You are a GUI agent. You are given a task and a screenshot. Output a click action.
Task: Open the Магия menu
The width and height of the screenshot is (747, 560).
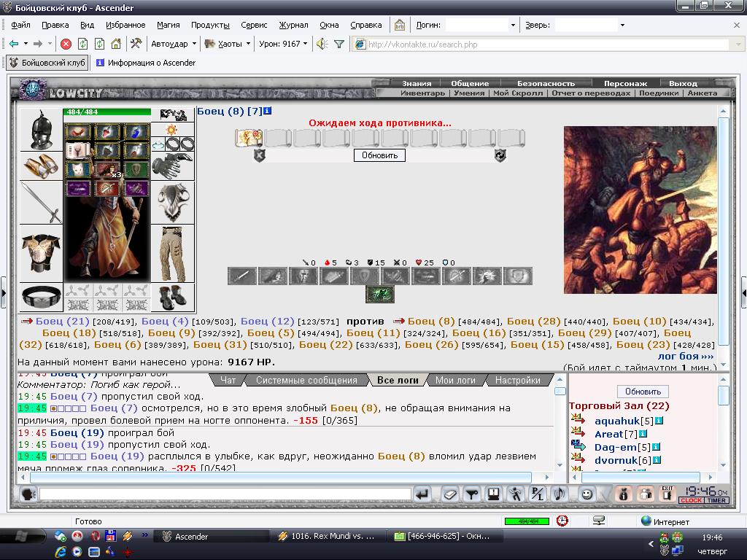click(169, 25)
